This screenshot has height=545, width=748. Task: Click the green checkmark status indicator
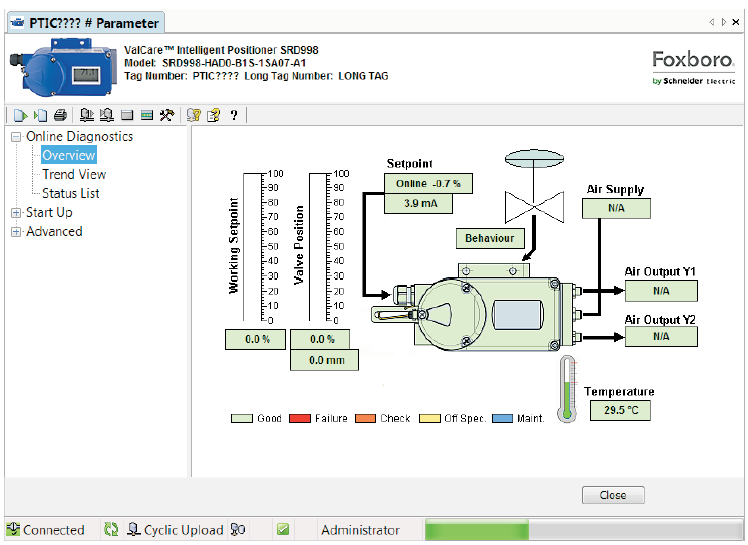(x=283, y=530)
